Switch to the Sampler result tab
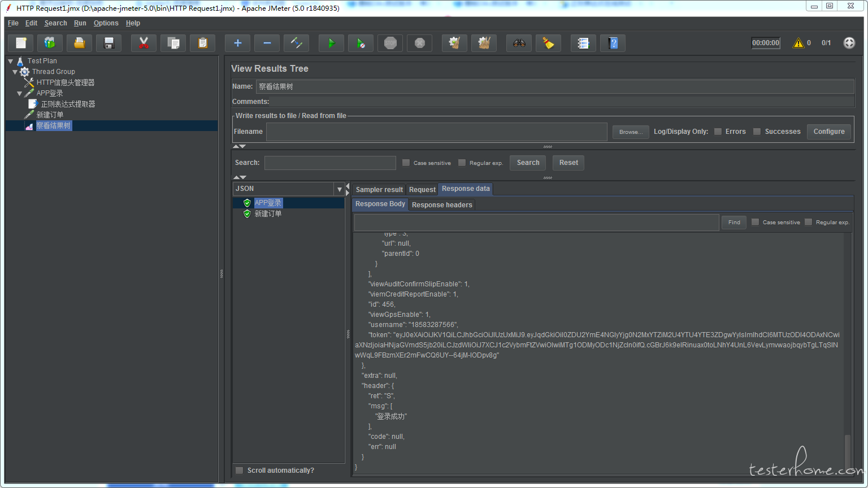Viewport: 868px width, 488px height. pyautogui.click(x=379, y=190)
